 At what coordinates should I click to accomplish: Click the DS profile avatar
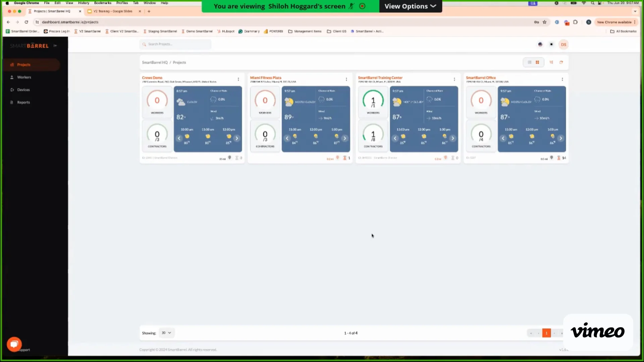coord(563,44)
